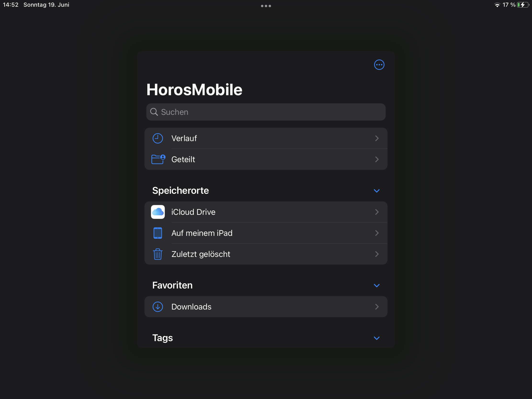
Task: Tap the iCloud Drive cloud icon
Action: [x=158, y=212]
